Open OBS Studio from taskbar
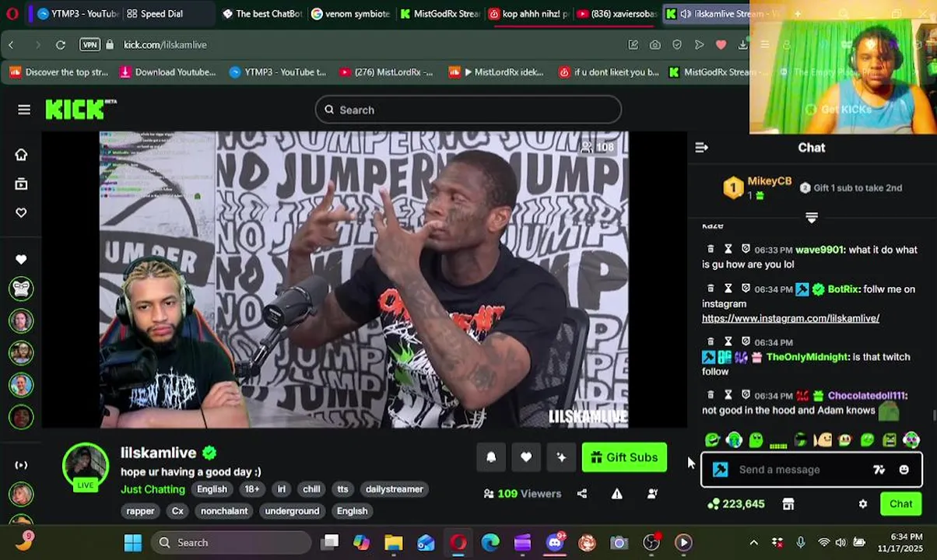 pyautogui.click(x=651, y=543)
